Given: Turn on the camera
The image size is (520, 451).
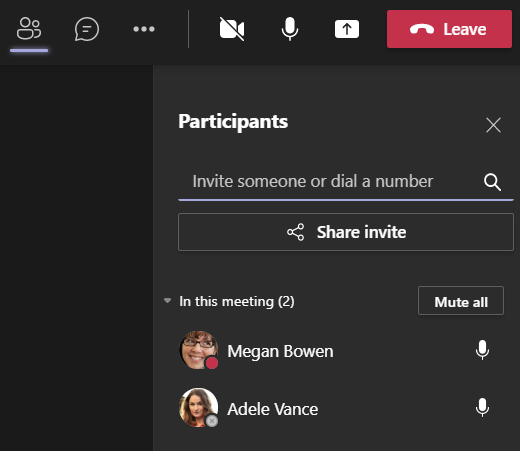Looking at the screenshot, I should tap(232, 29).
